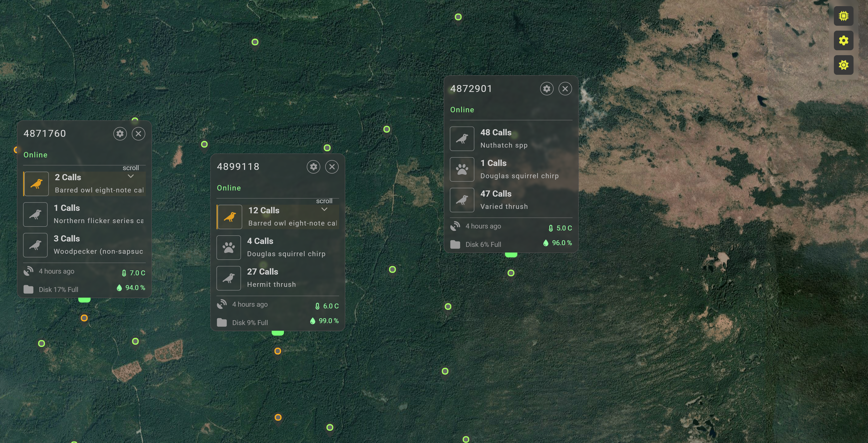Select Northern flicker bird icon in 4871760

tap(35, 215)
